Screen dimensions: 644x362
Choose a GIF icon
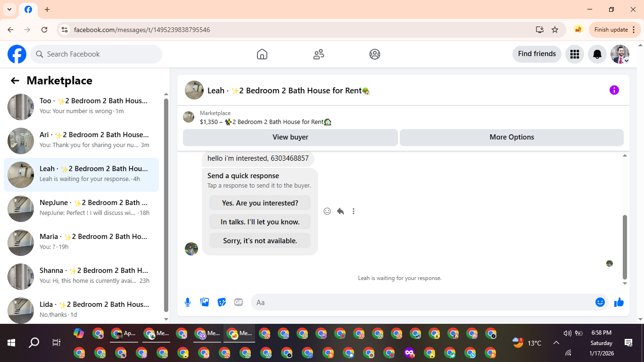click(239, 302)
